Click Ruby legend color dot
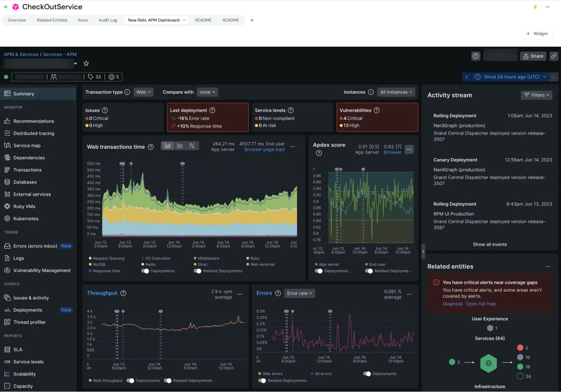 pyautogui.click(x=248, y=259)
